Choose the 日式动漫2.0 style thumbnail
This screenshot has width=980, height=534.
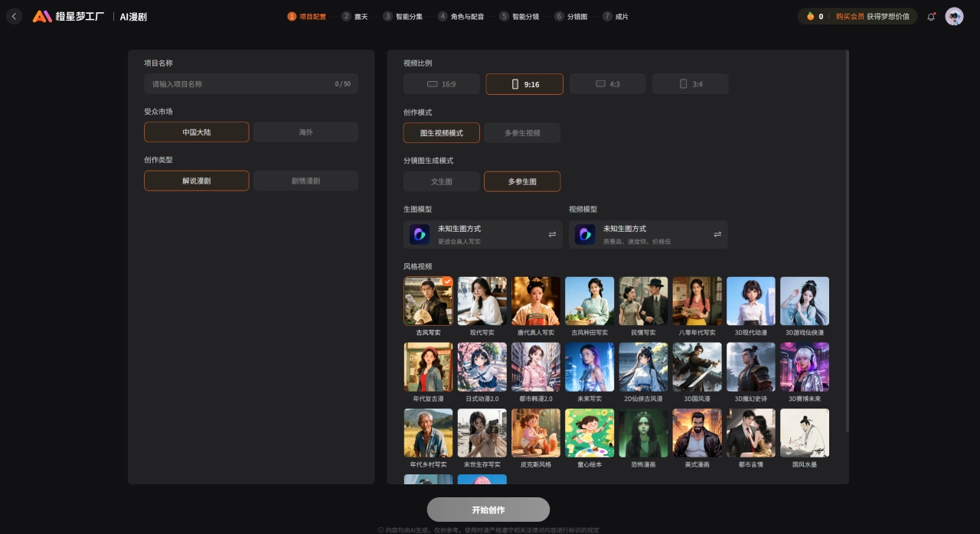pos(482,367)
